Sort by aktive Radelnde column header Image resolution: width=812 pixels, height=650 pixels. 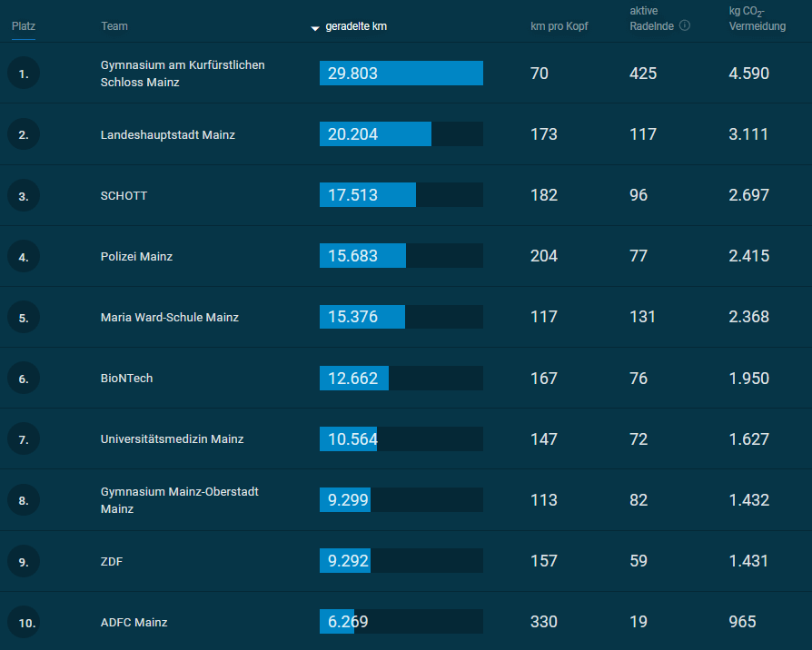tap(651, 19)
